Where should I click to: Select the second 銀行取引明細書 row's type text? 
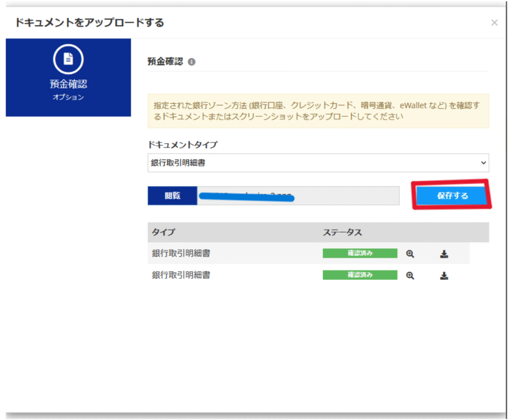coord(181,275)
